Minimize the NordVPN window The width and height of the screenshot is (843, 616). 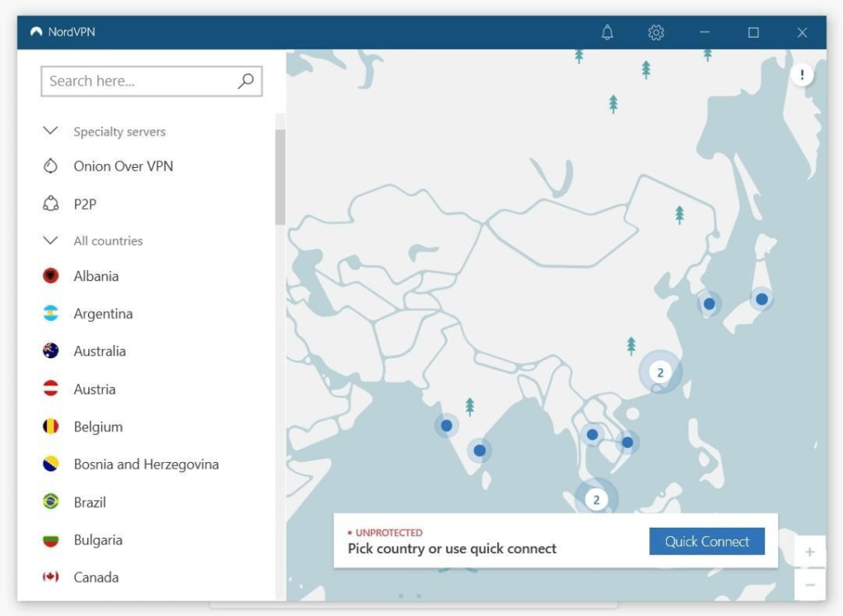705,33
